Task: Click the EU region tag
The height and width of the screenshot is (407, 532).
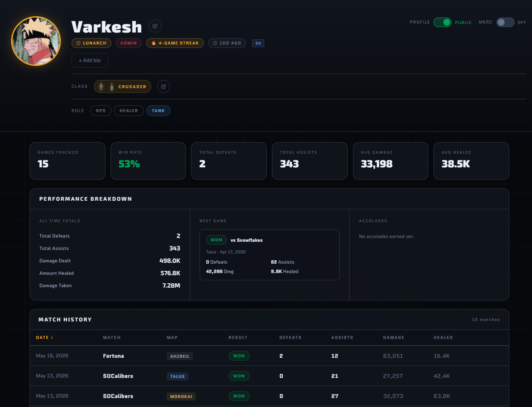Action: pyautogui.click(x=258, y=43)
